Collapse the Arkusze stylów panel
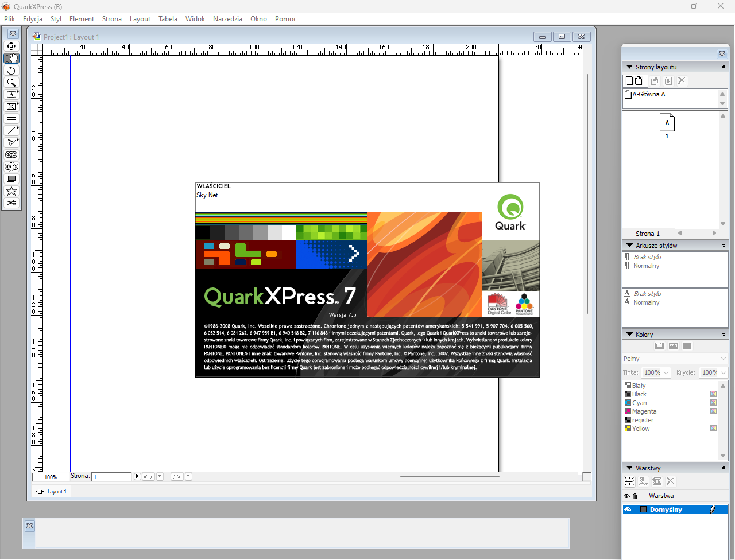Viewport: 735px width, 560px height. [x=629, y=246]
